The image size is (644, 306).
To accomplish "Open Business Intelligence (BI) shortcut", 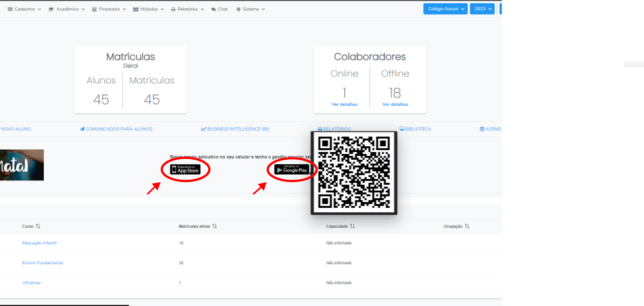I will (x=235, y=129).
